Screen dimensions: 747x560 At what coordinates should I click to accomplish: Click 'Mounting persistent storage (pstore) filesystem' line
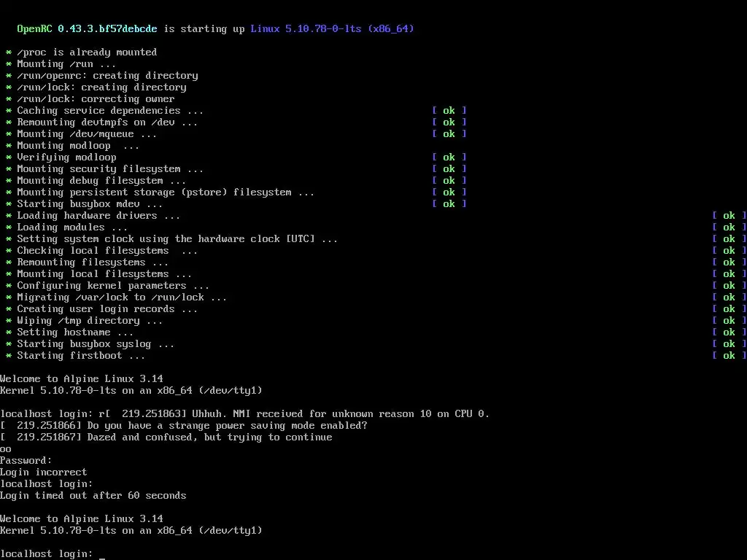point(166,192)
